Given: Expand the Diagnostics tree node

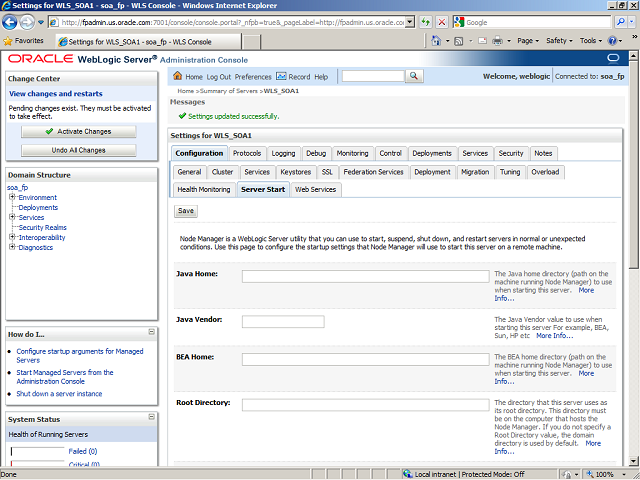Looking at the screenshot, I should coord(11,247).
